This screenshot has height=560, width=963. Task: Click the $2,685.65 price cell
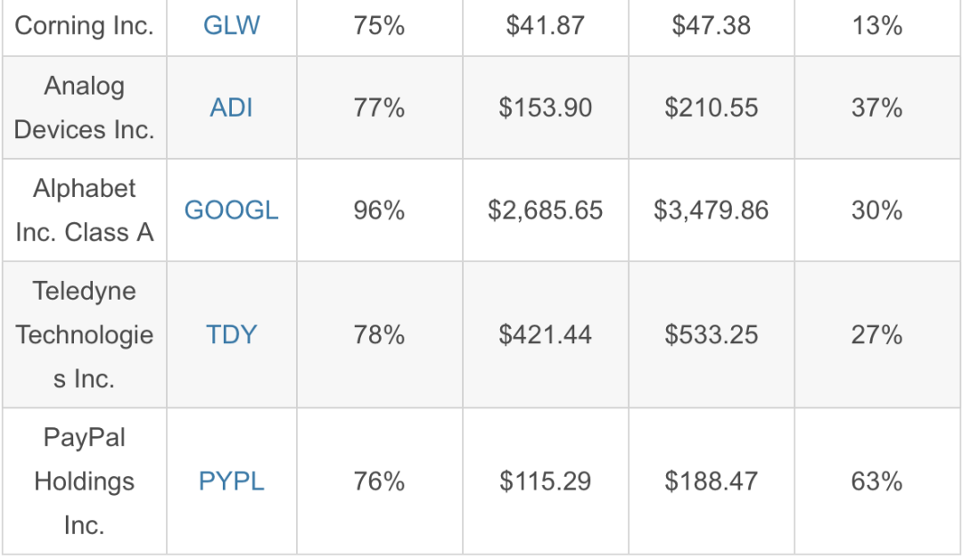(x=546, y=210)
